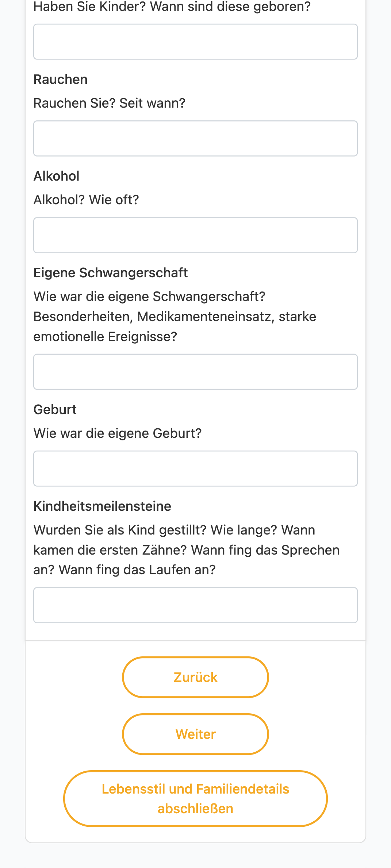Continue with the Weiter button
This screenshot has height=868, width=391.
tap(195, 734)
